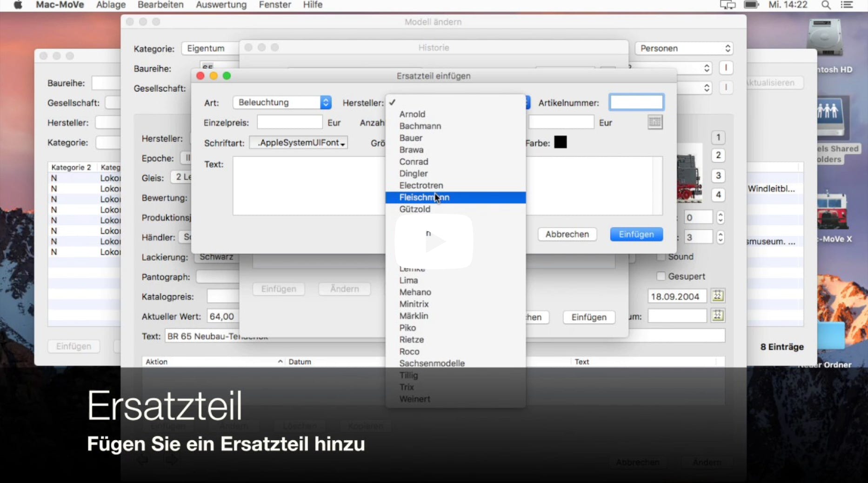Click Abbrechen in Ersatzteil einfügen dialog
The width and height of the screenshot is (868, 483).
tap(567, 234)
